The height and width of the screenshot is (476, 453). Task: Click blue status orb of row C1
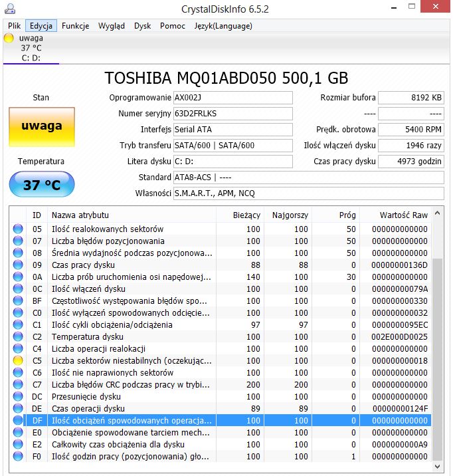tap(18, 324)
